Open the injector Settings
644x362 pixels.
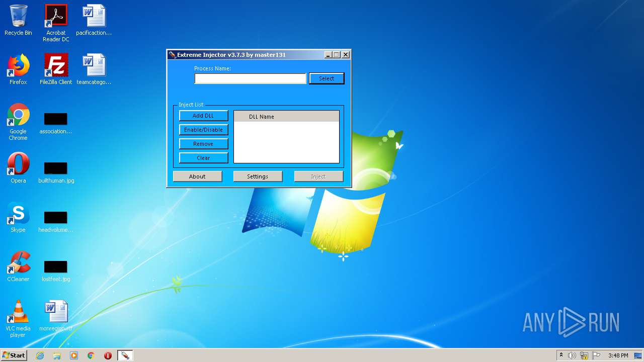(258, 176)
